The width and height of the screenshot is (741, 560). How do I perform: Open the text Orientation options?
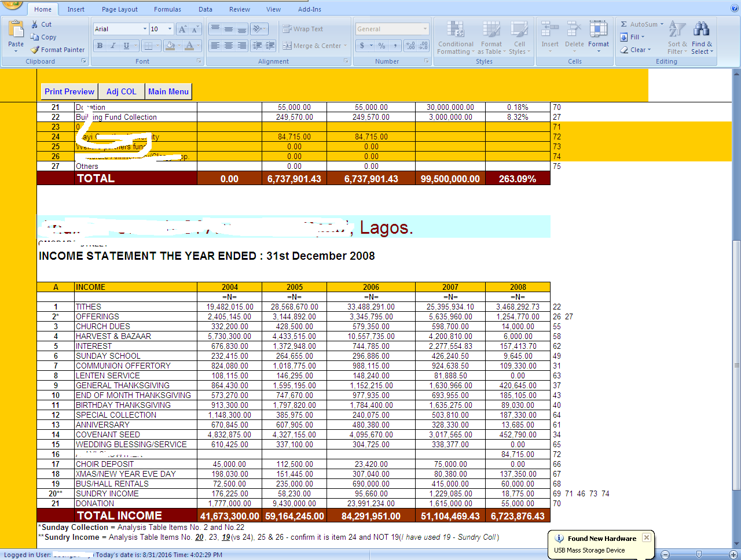(259, 29)
